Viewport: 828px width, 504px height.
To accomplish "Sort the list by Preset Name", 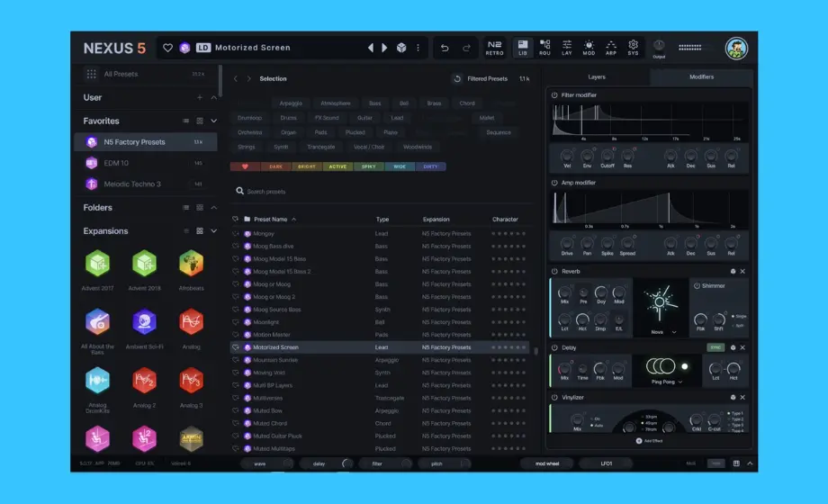I will tap(274, 220).
